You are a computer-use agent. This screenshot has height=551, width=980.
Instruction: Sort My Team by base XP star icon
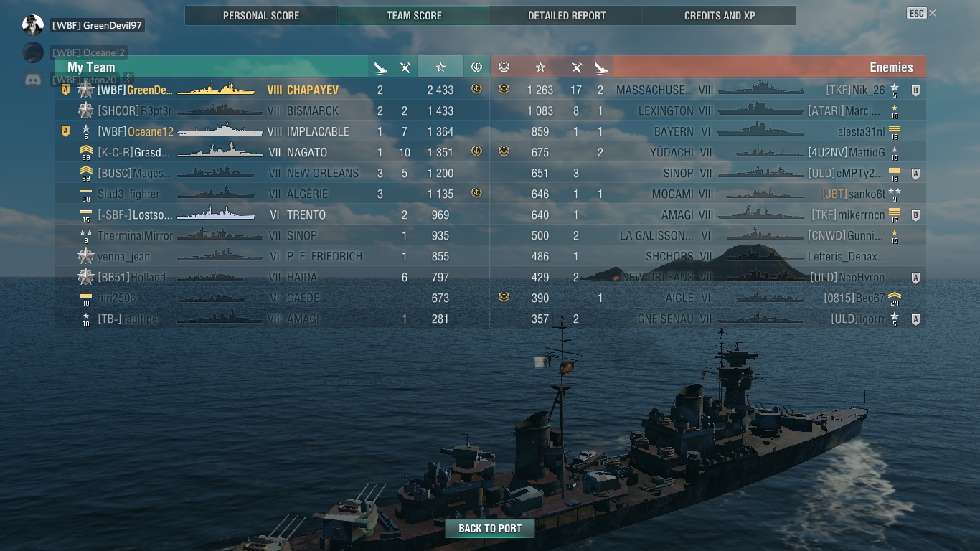coord(440,67)
